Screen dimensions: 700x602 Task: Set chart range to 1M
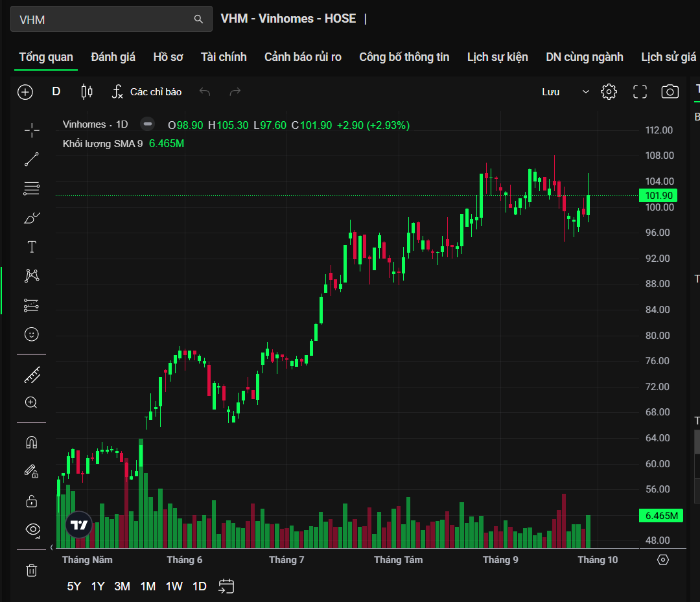[148, 586]
